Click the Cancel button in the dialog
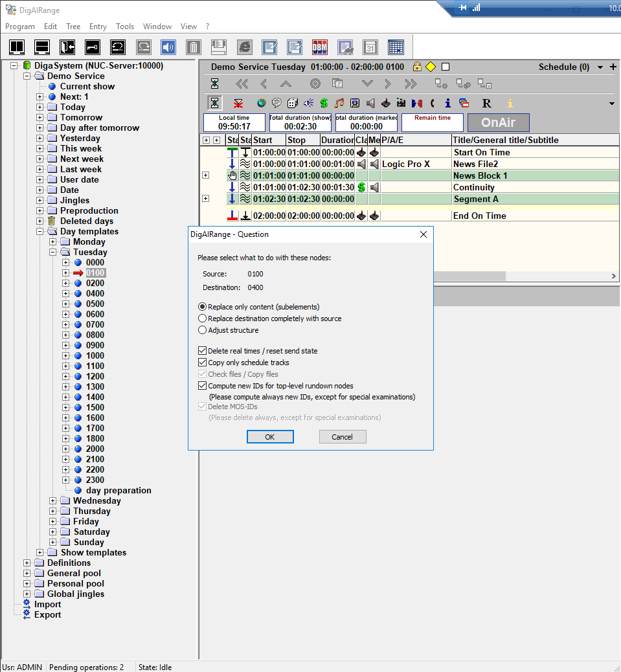 click(342, 437)
